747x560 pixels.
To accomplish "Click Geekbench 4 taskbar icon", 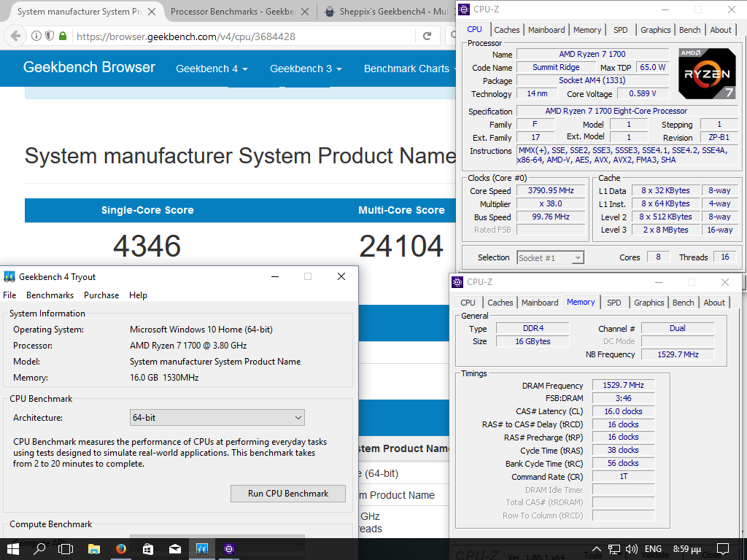I will click(x=202, y=549).
